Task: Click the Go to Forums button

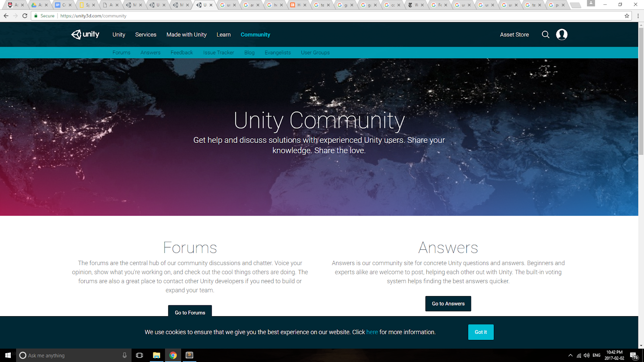Action: (x=190, y=311)
